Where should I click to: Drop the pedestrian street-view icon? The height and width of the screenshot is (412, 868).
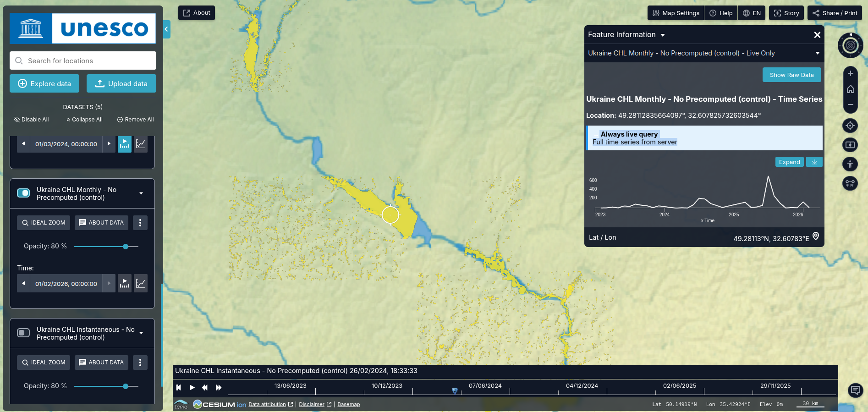click(x=850, y=164)
